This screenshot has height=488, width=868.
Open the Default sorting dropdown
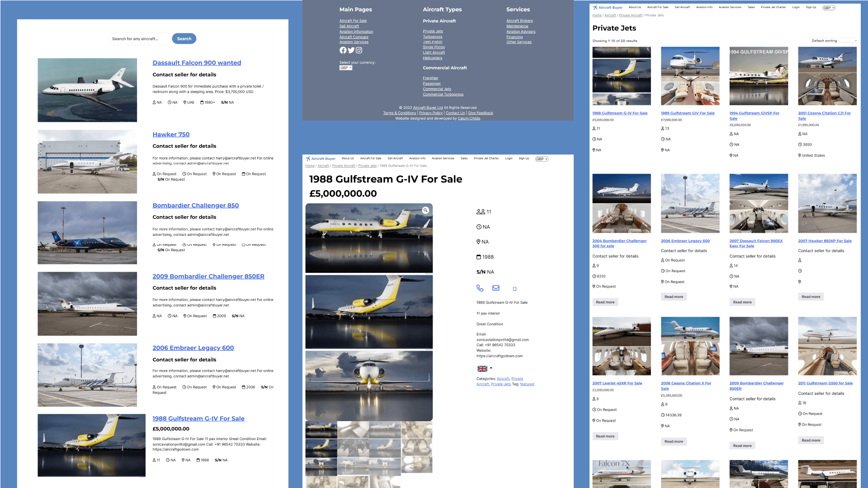(x=834, y=41)
